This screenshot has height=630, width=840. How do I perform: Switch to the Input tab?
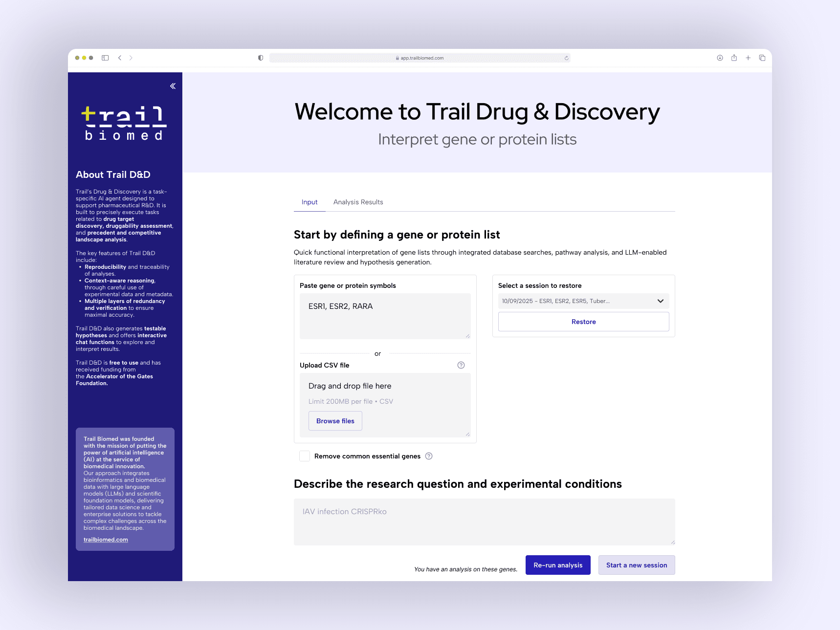309,202
